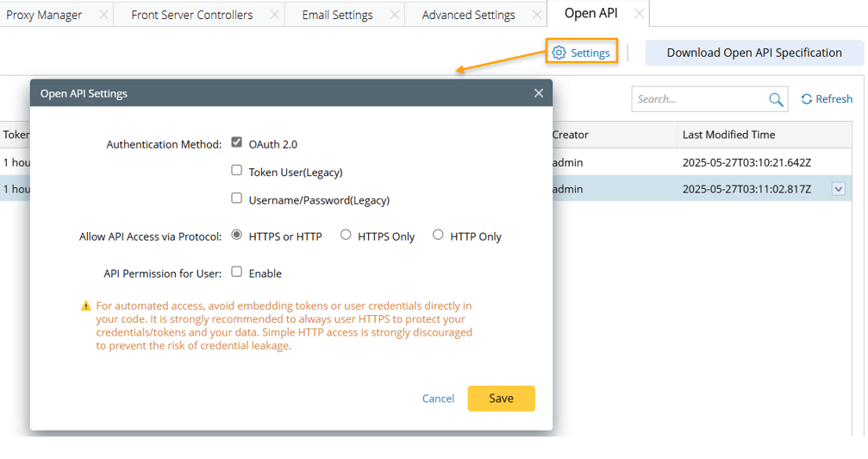Check Username/Password(Legacy) option
This screenshot has width=868, height=459.
[237, 198]
